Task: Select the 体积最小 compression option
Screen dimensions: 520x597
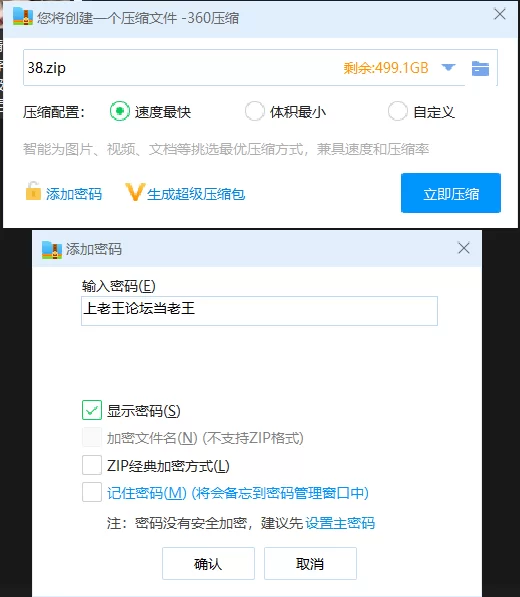Action: (x=254, y=111)
